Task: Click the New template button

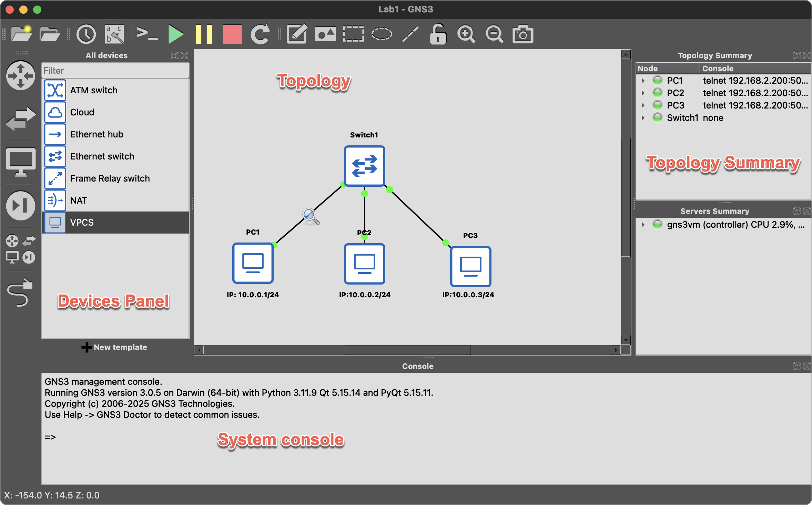Action: coord(115,347)
